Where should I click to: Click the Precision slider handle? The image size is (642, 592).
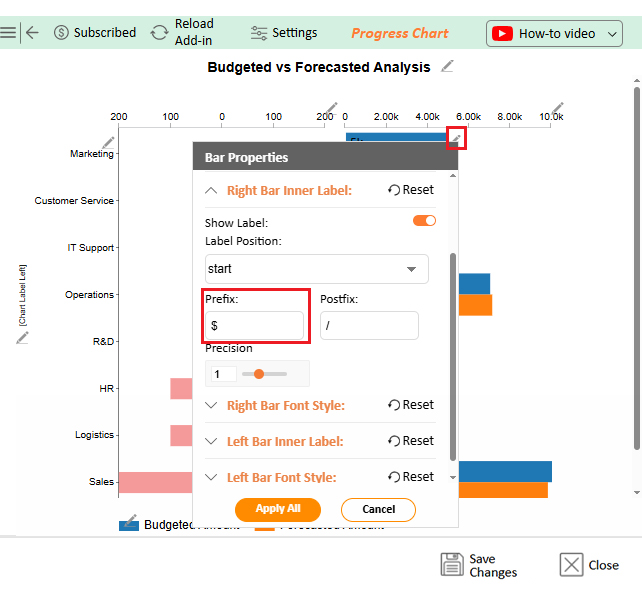point(259,374)
